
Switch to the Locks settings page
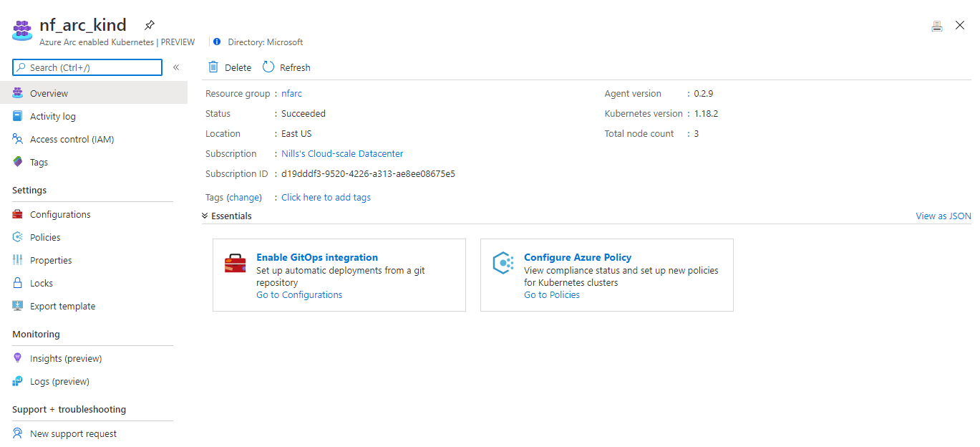(17, 282)
